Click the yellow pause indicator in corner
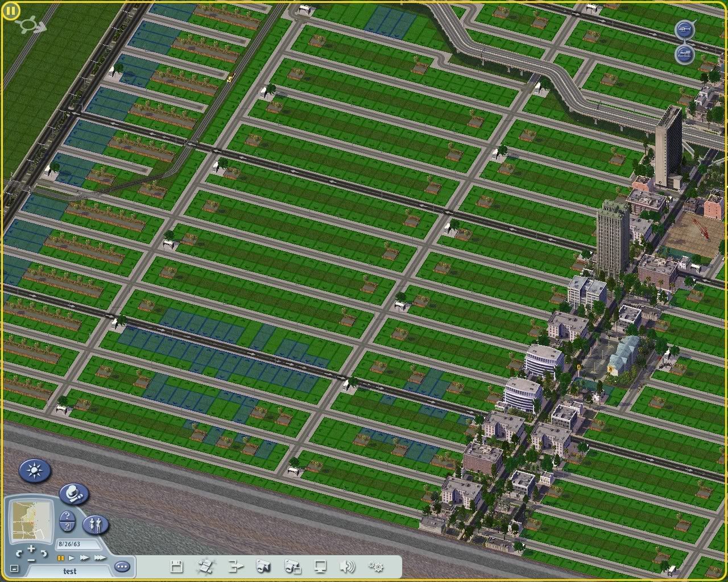This screenshot has width=728, height=582. (11, 11)
